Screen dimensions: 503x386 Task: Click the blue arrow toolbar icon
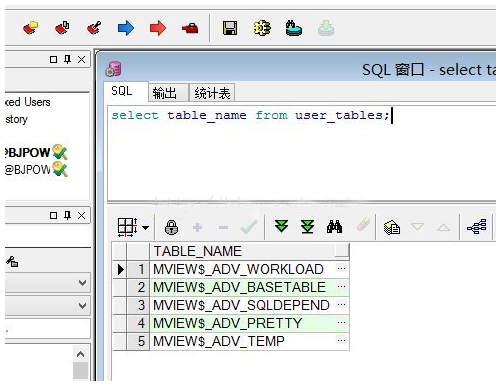(x=126, y=28)
